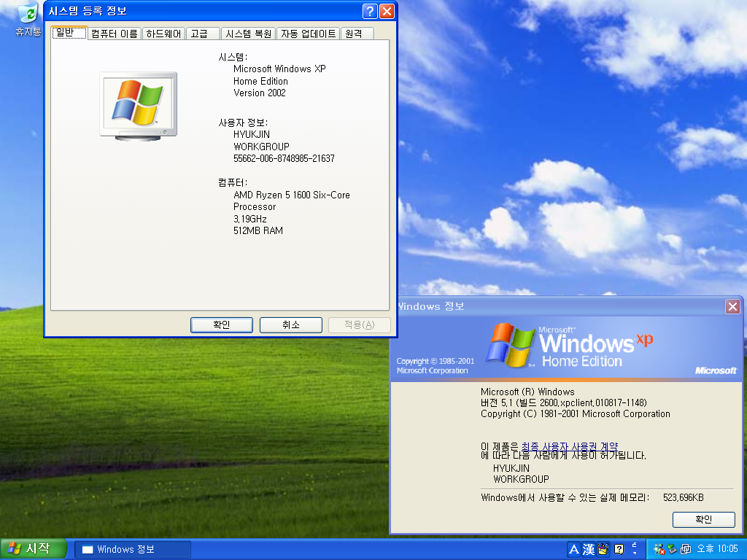The height and width of the screenshot is (560, 747).
Task: Click the Safely Remove Hardware tray icon
Action: coord(672,549)
